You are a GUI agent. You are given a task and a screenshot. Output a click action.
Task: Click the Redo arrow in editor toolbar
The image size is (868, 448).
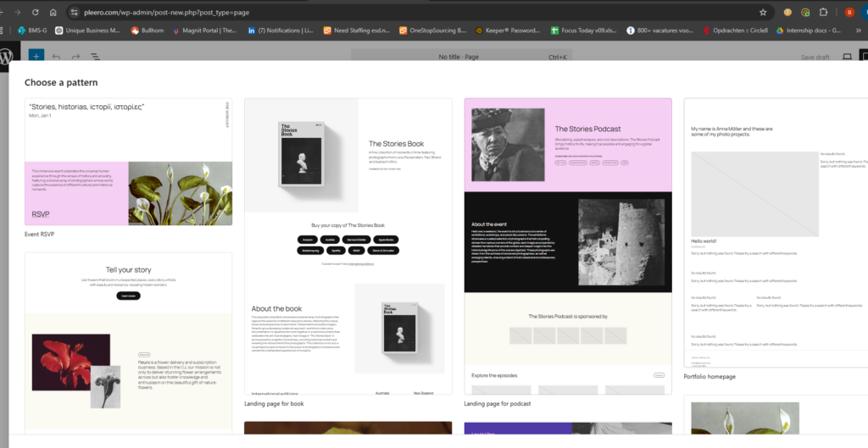75,57
